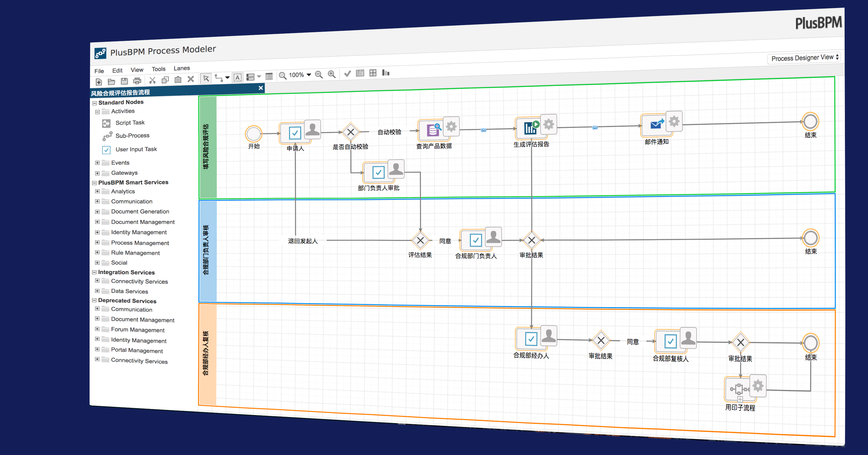868x455 pixels.
Task: Select Script Task in the palette
Action: coord(123,123)
